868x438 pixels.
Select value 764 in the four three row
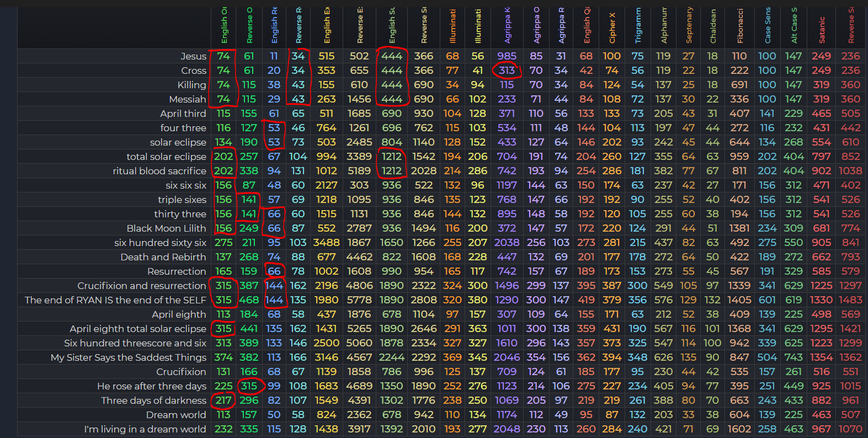[x=327, y=128]
